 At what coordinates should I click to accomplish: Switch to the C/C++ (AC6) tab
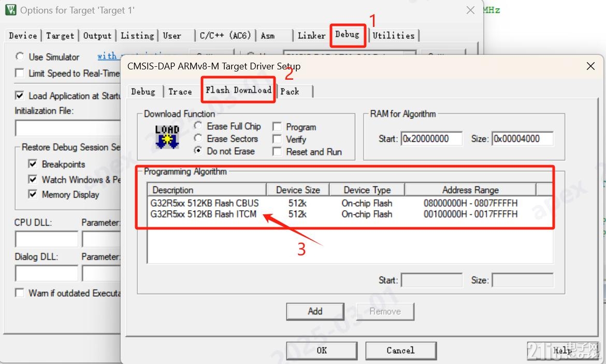(225, 36)
